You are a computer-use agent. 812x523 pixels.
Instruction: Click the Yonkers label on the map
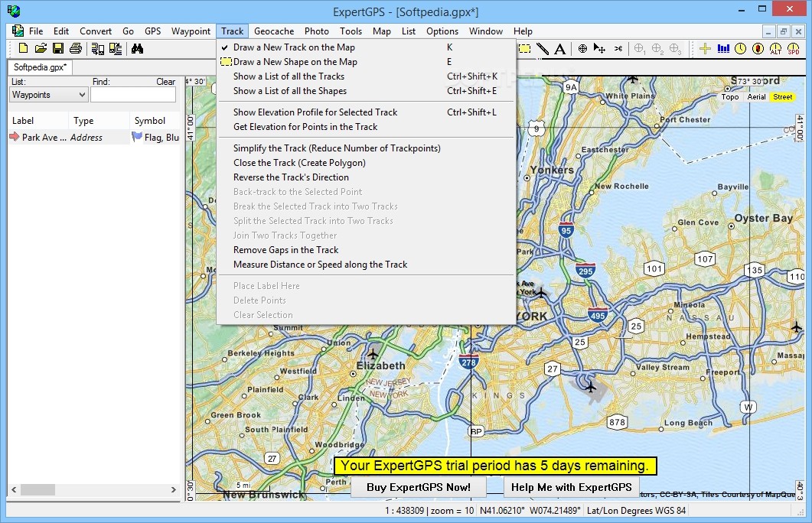pos(552,171)
